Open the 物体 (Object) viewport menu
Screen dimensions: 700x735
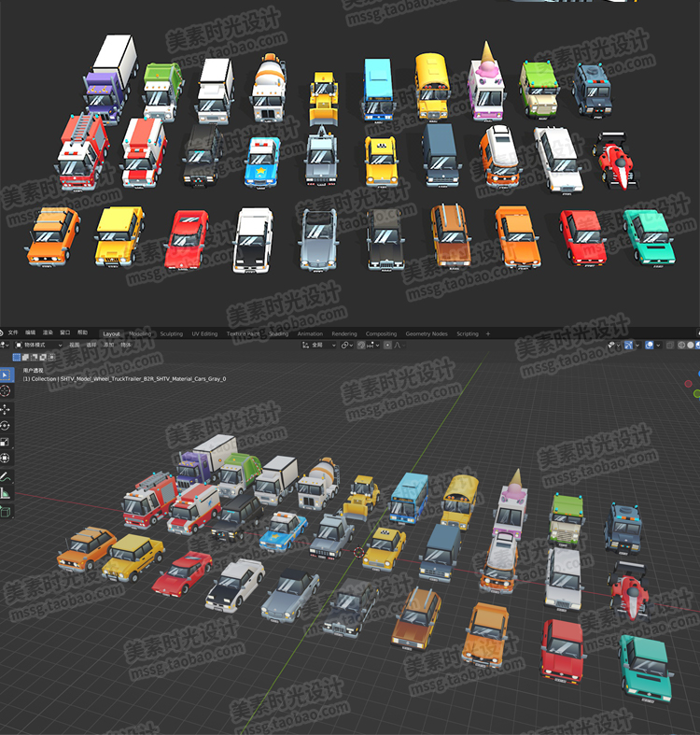pyautogui.click(x=126, y=345)
